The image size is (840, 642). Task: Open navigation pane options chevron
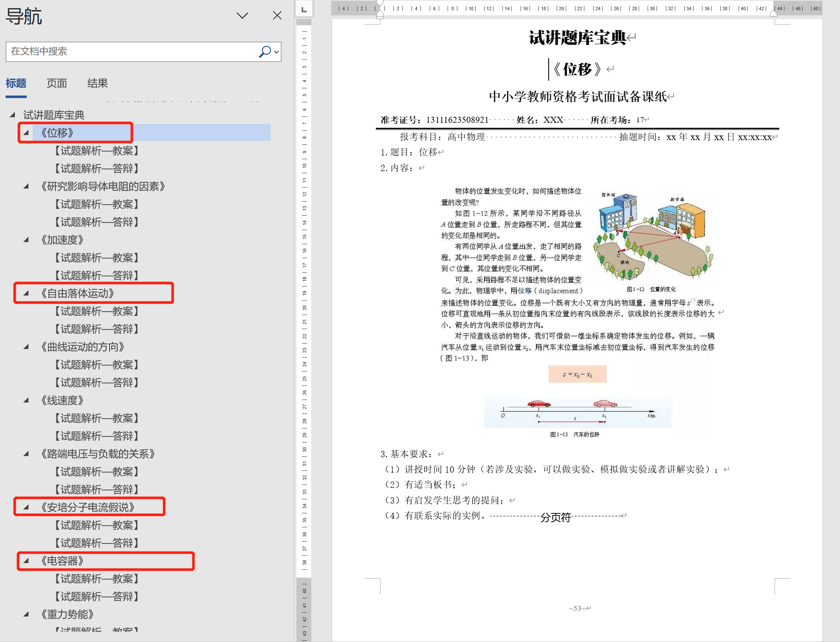point(242,16)
